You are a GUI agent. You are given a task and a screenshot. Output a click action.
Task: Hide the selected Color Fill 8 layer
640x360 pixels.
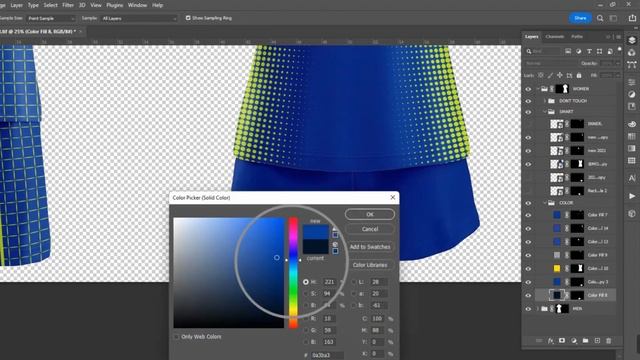tap(528, 295)
